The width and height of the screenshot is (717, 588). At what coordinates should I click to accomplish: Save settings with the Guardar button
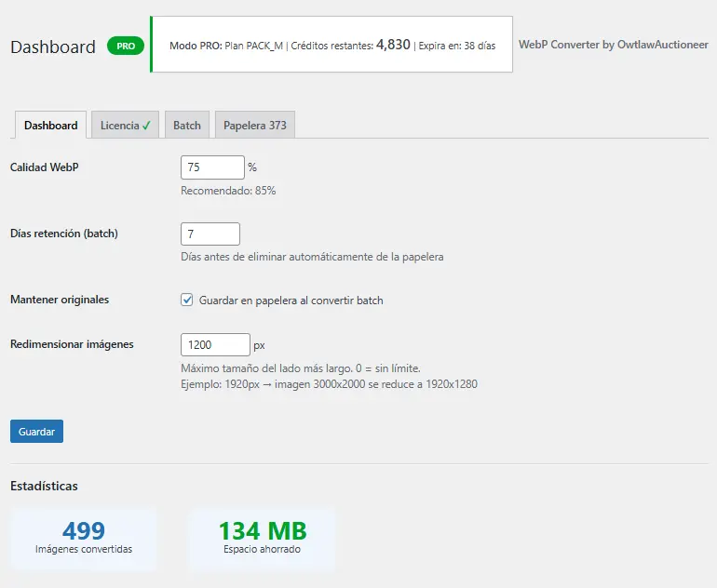pos(36,432)
